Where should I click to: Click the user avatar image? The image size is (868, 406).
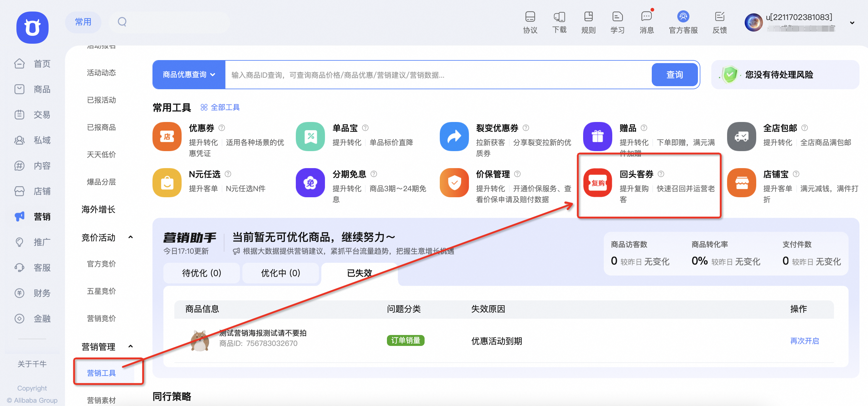(754, 22)
